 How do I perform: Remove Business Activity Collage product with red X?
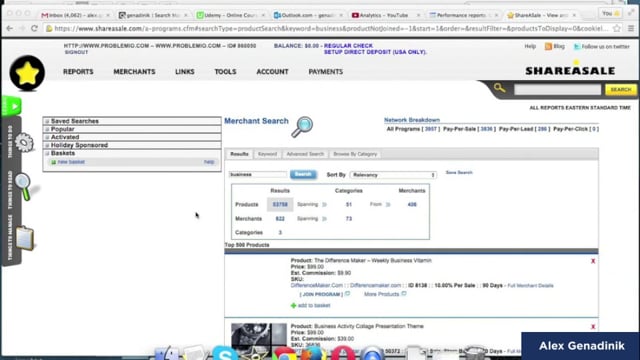[x=593, y=327]
